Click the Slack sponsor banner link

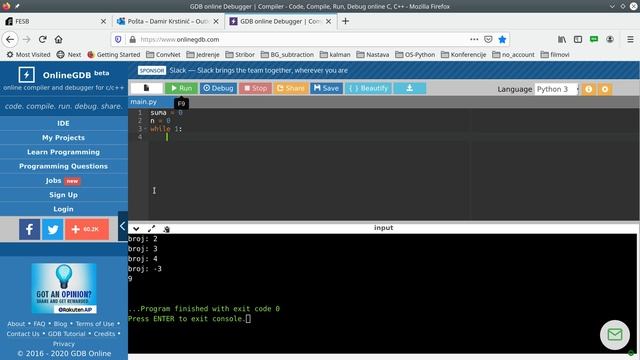258,70
